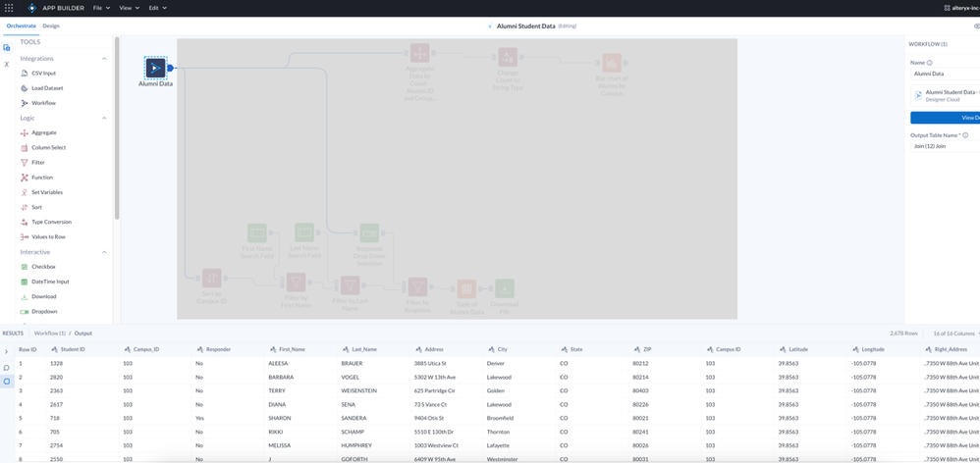Select the tools palette sidebar icon
980x463 pixels.
click(6, 47)
